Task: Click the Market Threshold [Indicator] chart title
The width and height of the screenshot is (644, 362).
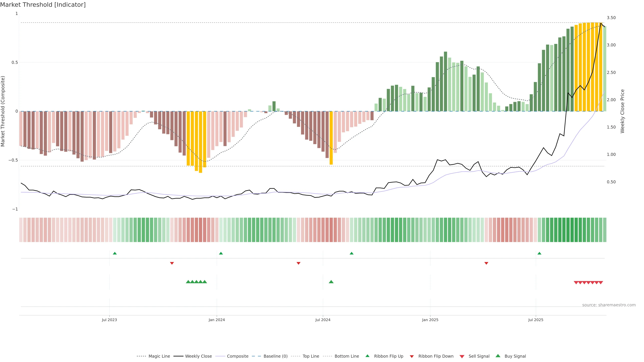Action: coord(43,5)
